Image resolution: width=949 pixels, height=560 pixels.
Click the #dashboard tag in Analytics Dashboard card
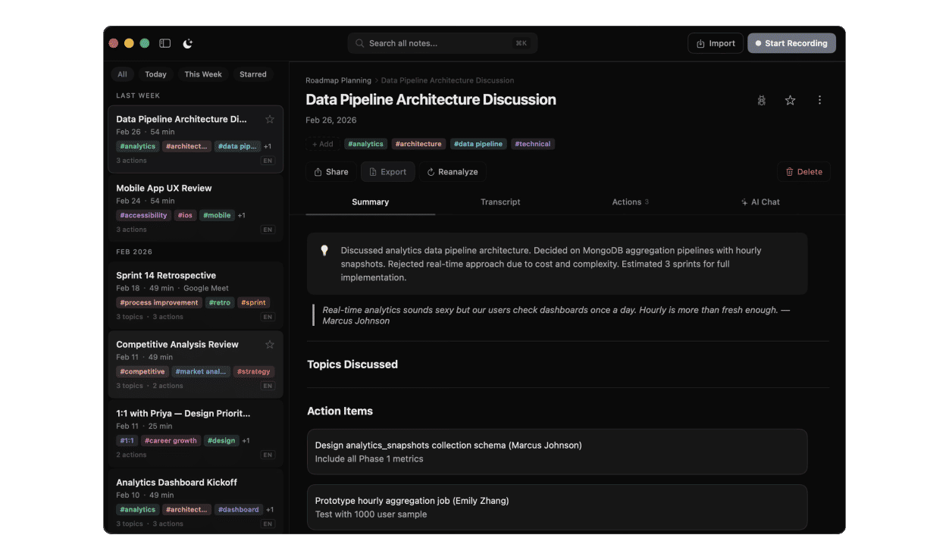[239, 509]
